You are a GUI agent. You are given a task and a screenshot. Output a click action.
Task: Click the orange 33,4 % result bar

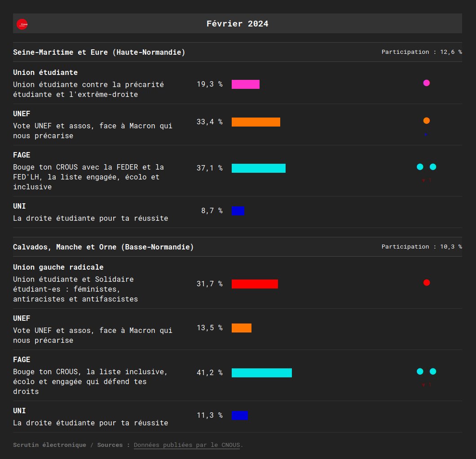click(x=256, y=122)
